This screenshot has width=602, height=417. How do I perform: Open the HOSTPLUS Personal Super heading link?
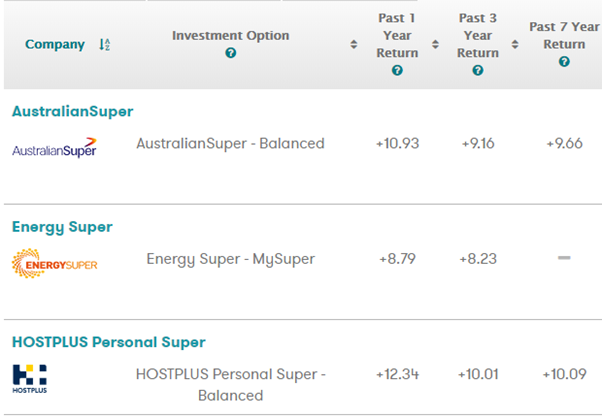[x=109, y=342]
